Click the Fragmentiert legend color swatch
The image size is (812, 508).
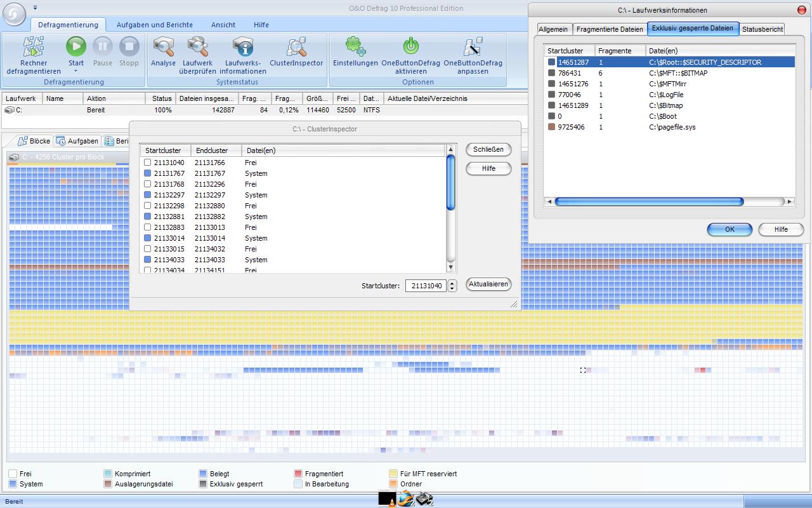point(298,474)
